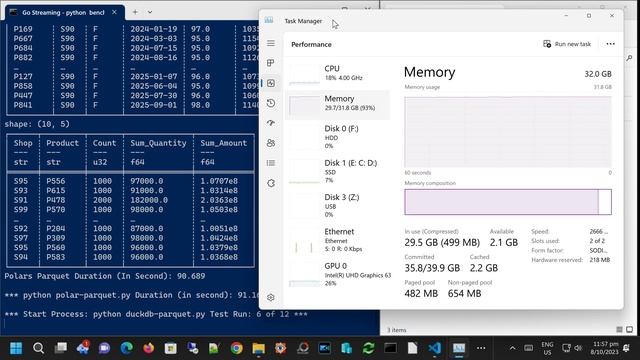Viewport: 640px width, 360px height.
Task: Open volume control in system tray
Action: click(x=578, y=348)
